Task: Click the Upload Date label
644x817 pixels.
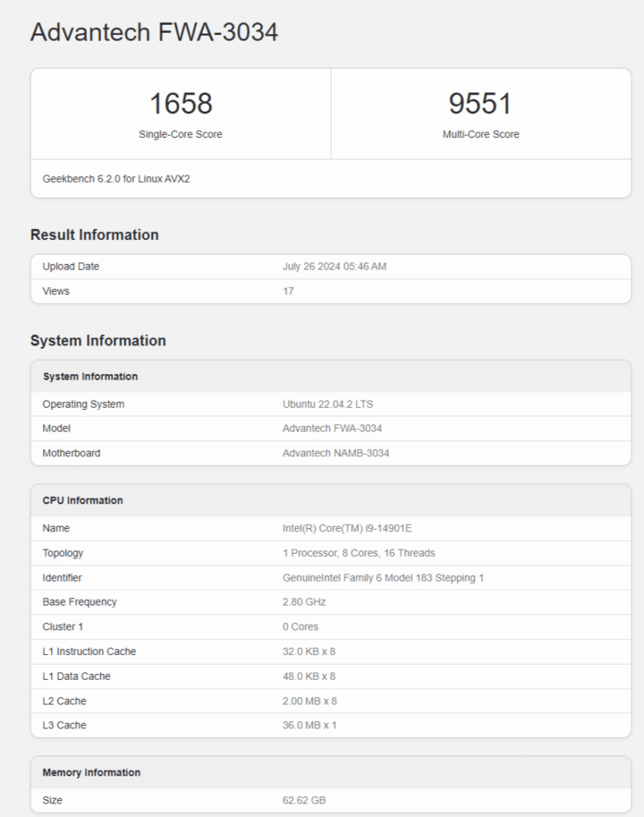Action: pos(71,266)
